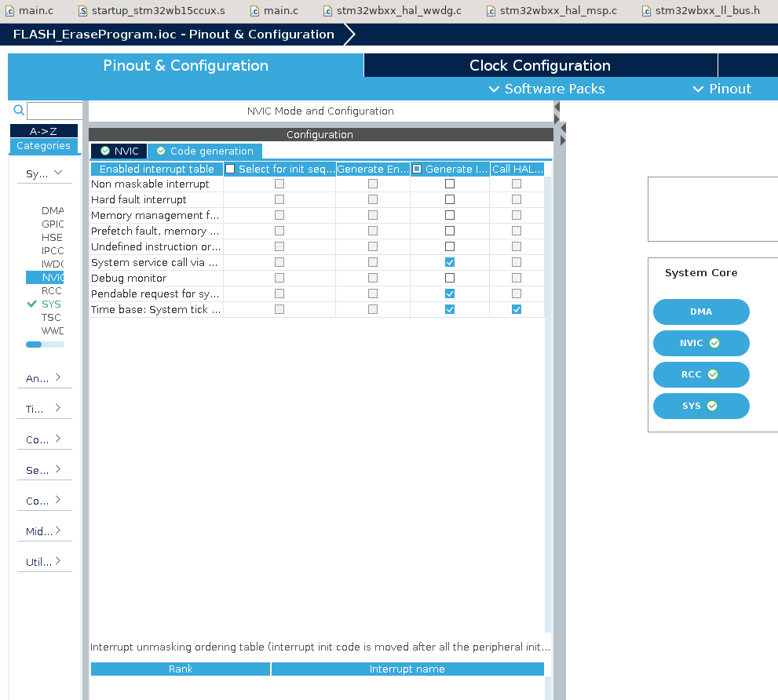This screenshot has width=778, height=700.
Task: Select the 'Hard fault interrupt' row label
Action: [138, 199]
